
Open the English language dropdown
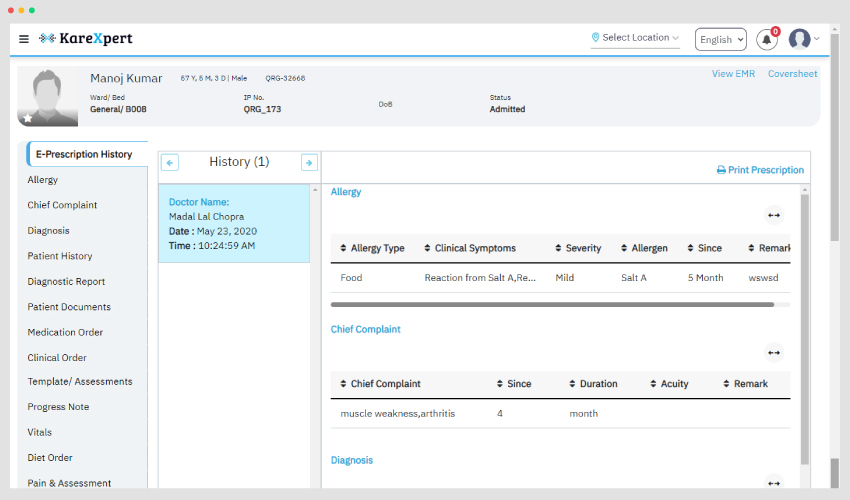tap(720, 40)
